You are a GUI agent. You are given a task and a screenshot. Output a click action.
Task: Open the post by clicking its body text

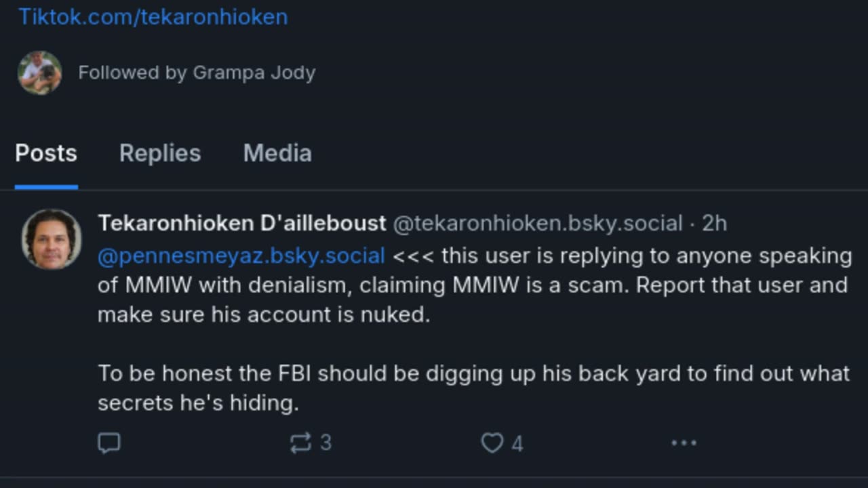coord(475,329)
